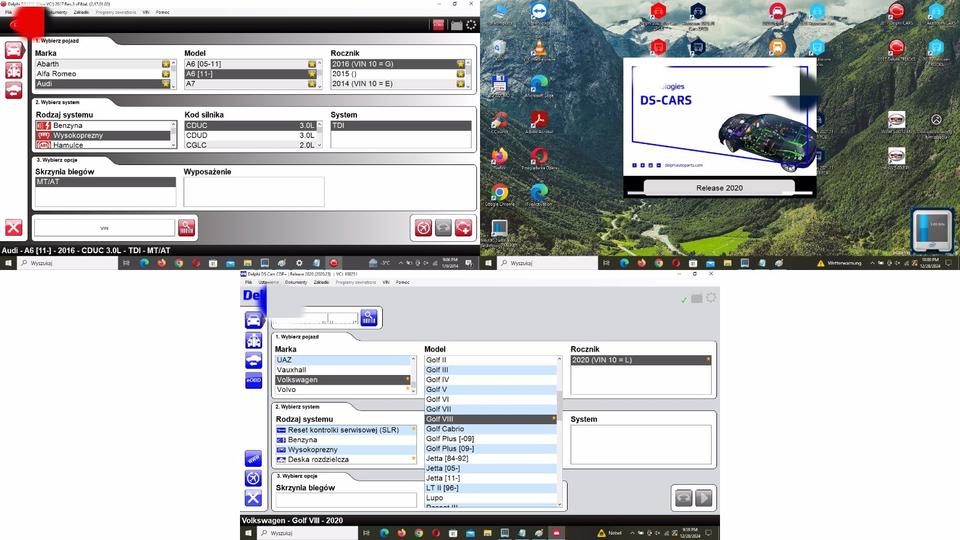Image resolution: width=960 pixels, height=540 pixels.
Task: Select Alfa Romeo in the Marka list
Action: [98, 73]
